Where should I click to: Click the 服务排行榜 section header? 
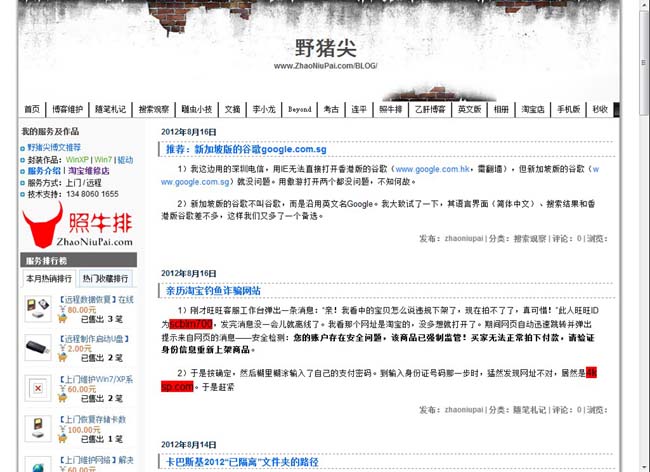[x=78, y=260]
